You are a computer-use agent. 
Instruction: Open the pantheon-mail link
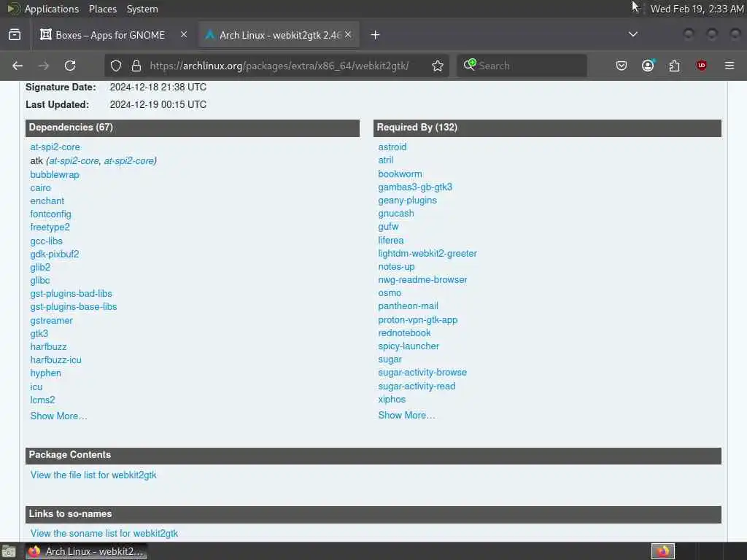[x=408, y=306]
